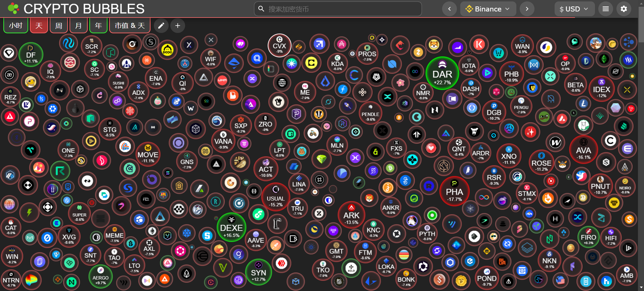Open the MOVE -11.1% bubble
This screenshot has width=644, height=291.
tap(148, 154)
